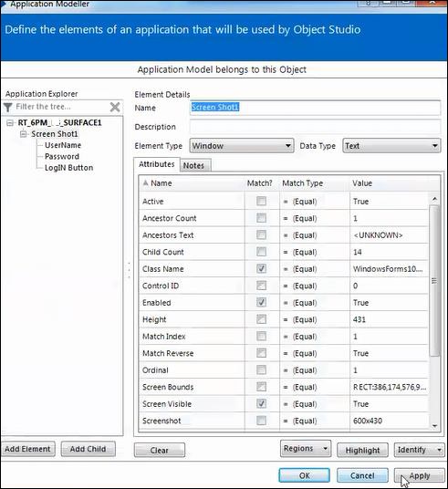The height and width of the screenshot is (489, 448).
Task: Open Match Type for the Active row
Action: [315, 202]
